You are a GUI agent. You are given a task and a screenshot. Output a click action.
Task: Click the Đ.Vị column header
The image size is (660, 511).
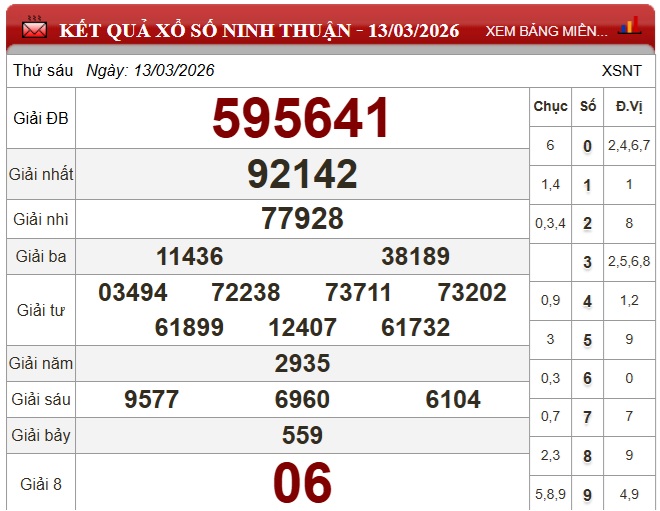(629, 106)
